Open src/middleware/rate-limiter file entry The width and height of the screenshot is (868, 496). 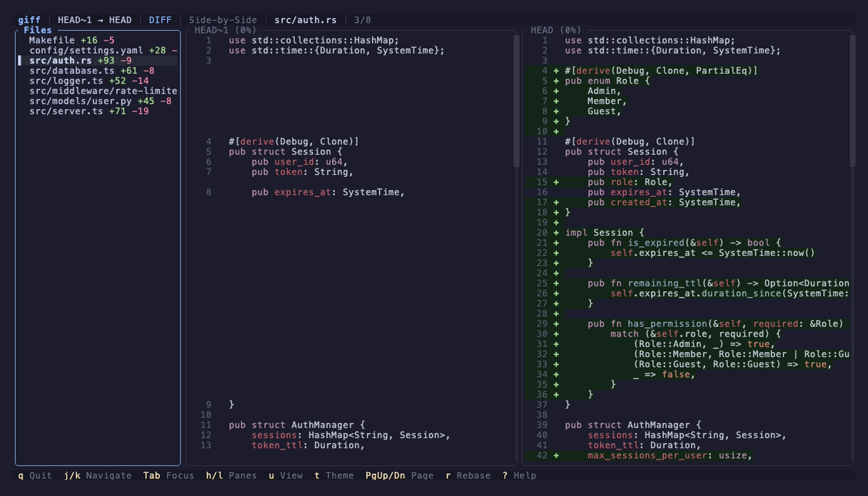[x=98, y=91]
